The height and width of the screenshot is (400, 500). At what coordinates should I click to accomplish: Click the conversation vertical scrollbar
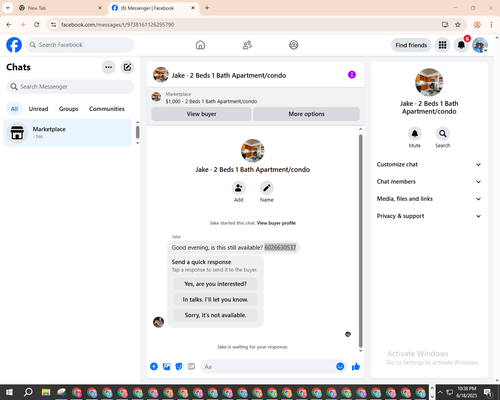click(x=360, y=240)
